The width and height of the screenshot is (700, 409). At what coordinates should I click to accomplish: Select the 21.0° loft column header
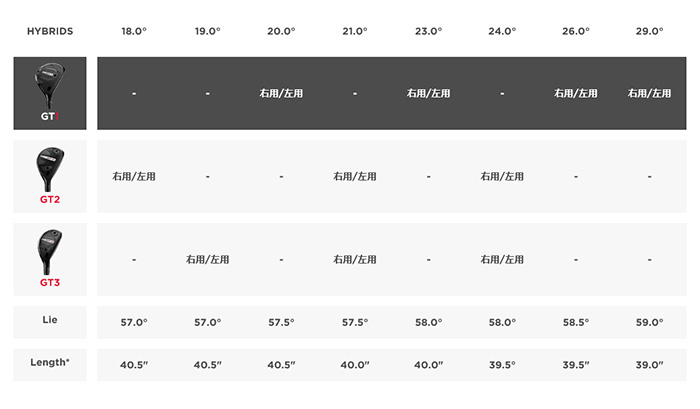[355, 31]
